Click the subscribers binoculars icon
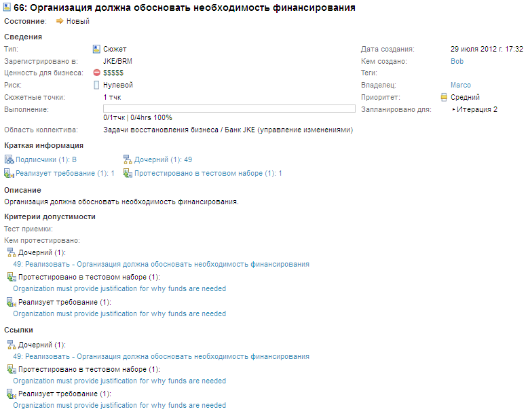Screen dimensions: 528x420 9,159
